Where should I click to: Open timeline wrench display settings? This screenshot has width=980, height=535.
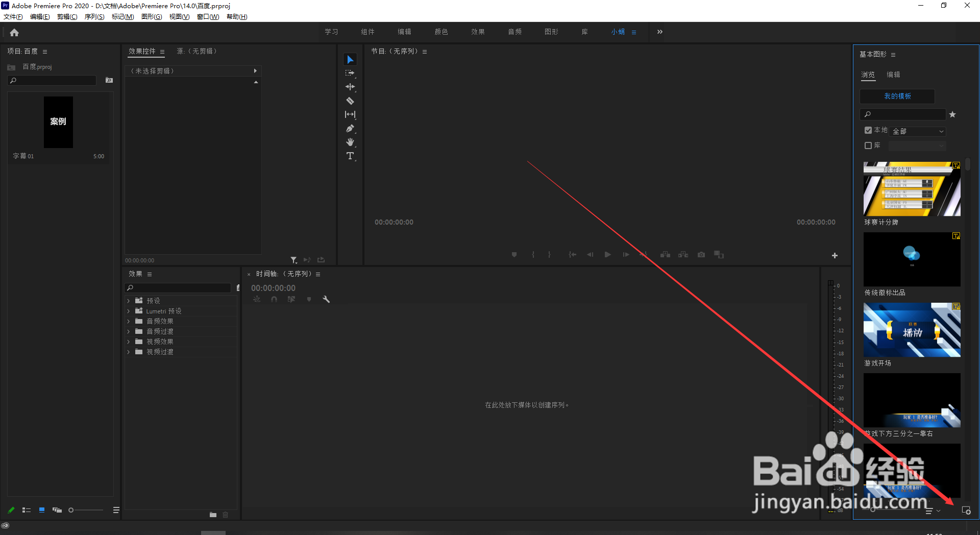tap(326, 299)
